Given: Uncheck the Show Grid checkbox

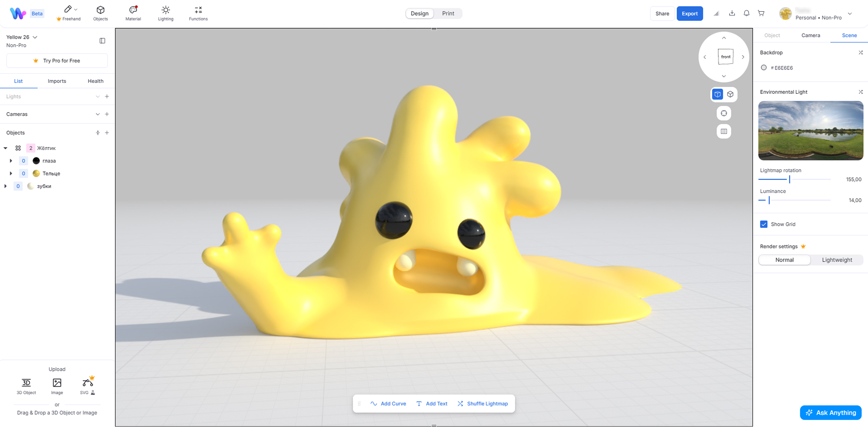Looking at the screenshot, I should pos(764,224).
